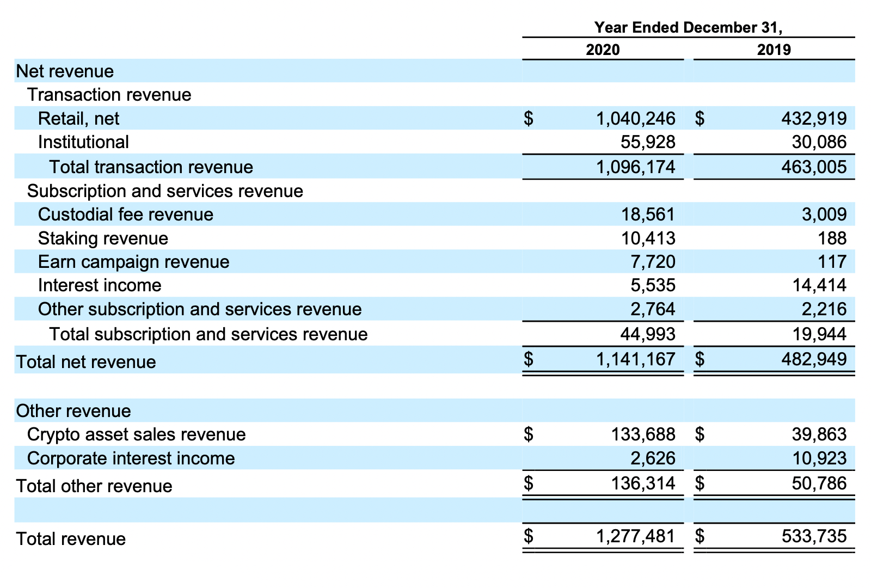Click the 'Net revenue' section heading

tap(65, 71)
